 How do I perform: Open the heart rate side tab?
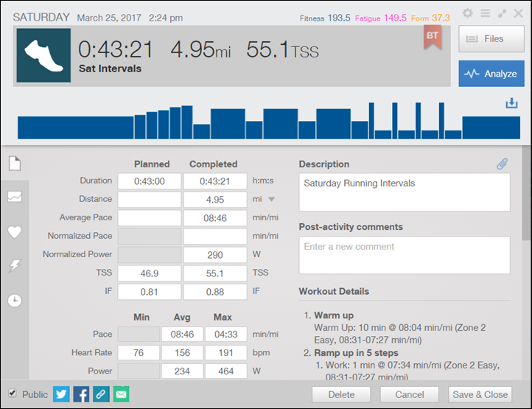[x=15, y=231]
